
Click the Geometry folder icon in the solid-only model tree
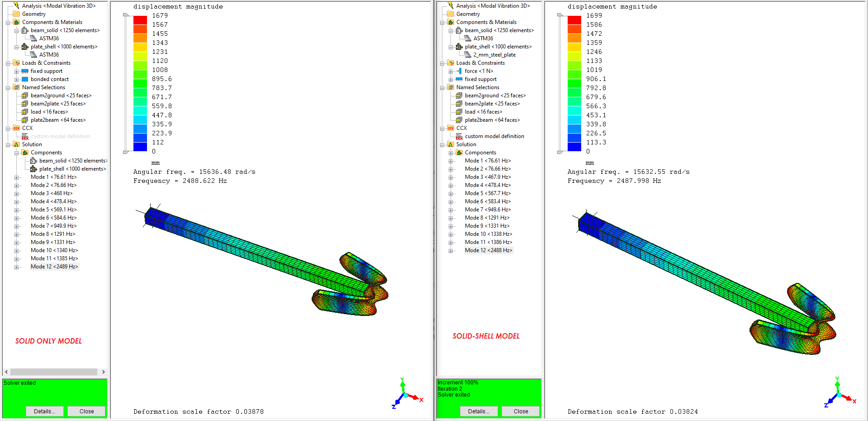[x=16, y=14]
